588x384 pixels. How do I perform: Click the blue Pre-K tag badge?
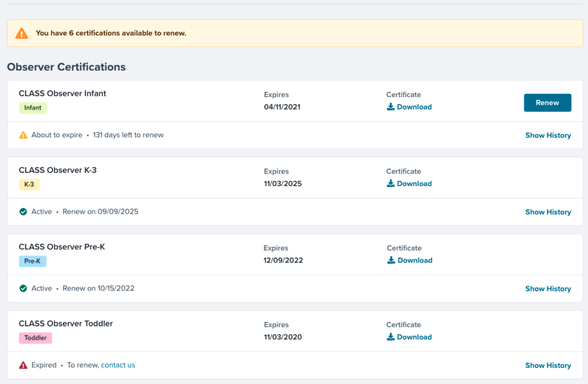click(x=32, y=261)
